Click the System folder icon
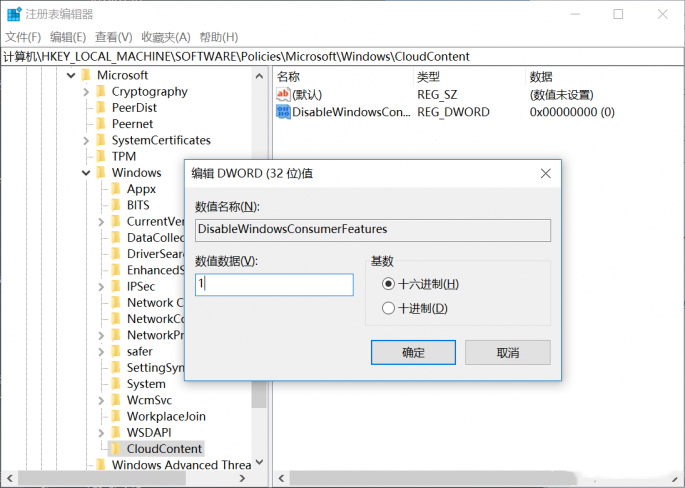The height and width of the screenshot is (488, 685). click(x=116, y=384)
